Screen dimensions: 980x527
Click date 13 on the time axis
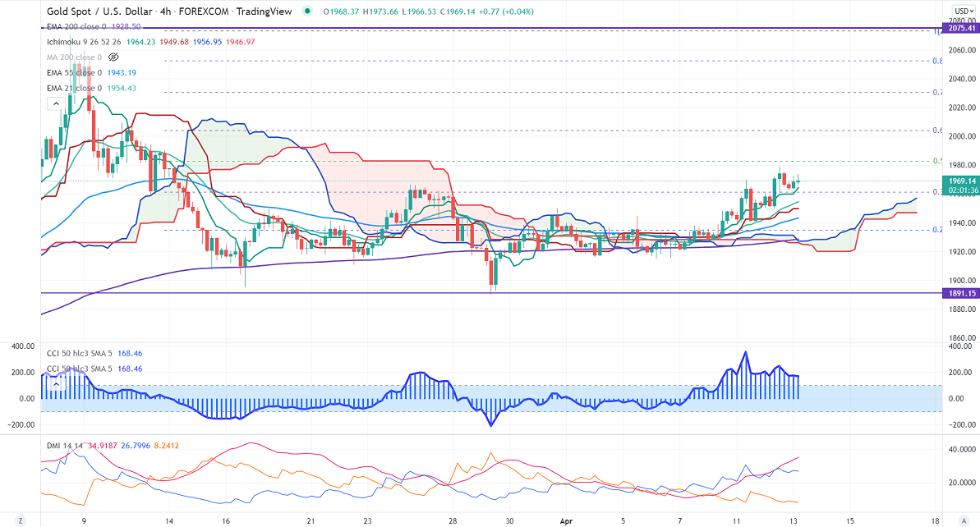(794, 520)
